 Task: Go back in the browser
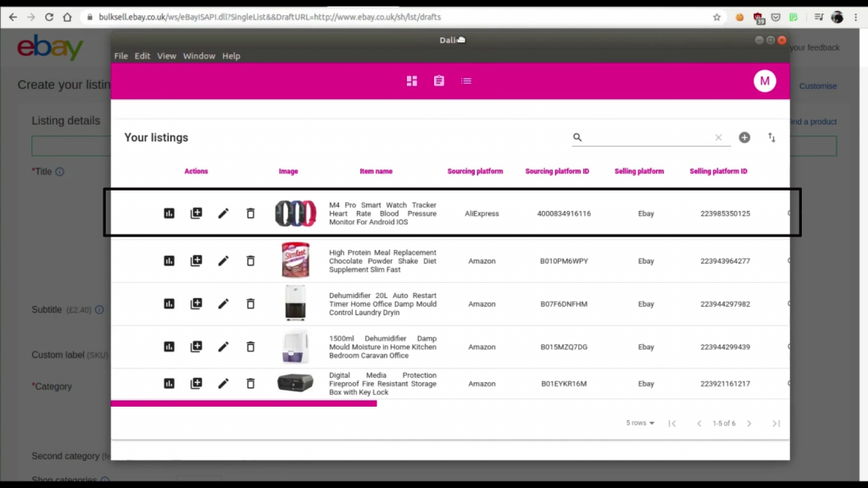[13, 17]
